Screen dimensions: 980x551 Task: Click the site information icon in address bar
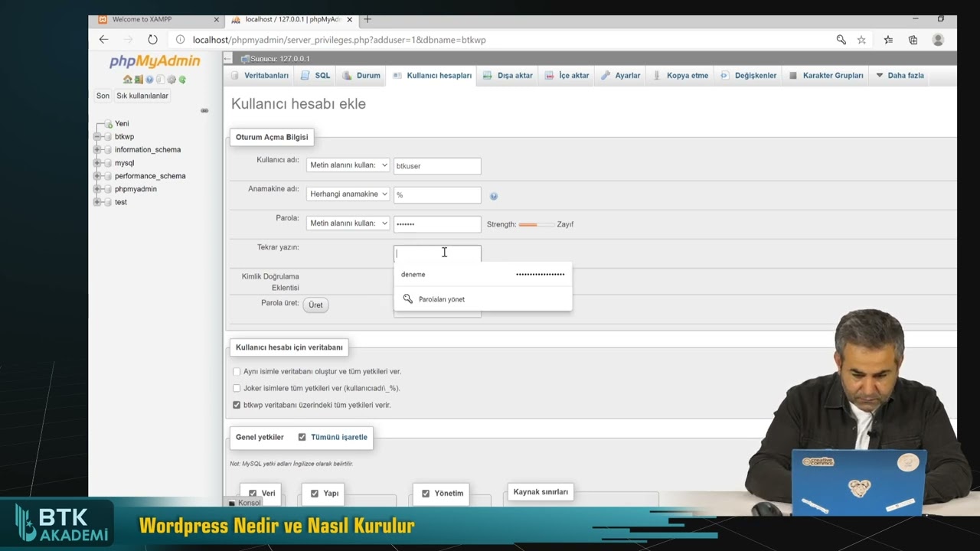pyautogui.click(x=181, y=40)
